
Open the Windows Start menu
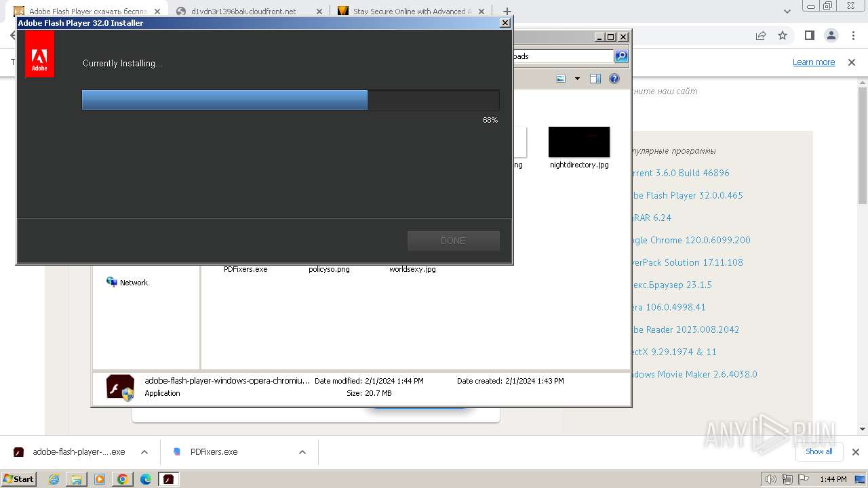point(18,479)
